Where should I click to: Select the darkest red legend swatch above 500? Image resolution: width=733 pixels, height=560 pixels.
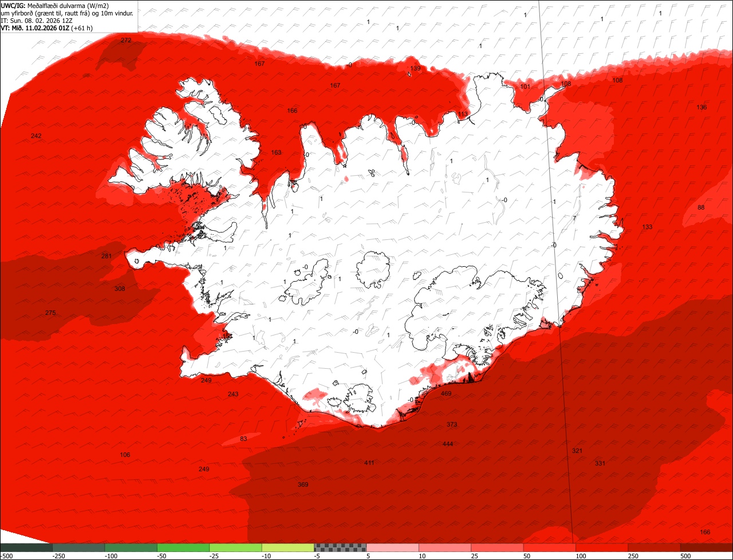(x=707, y=547)
